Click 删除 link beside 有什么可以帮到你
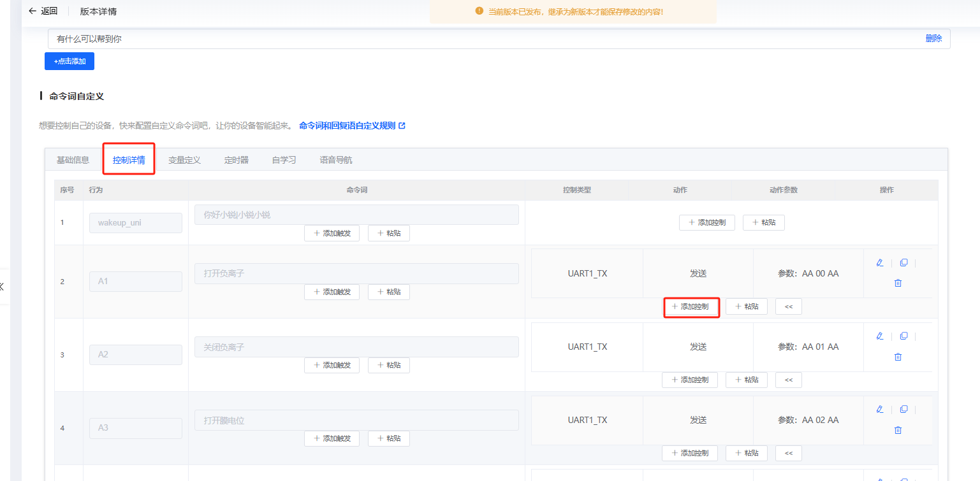This screenshot has width=980, height=481. pyautogui.click(x=933, y=38)
